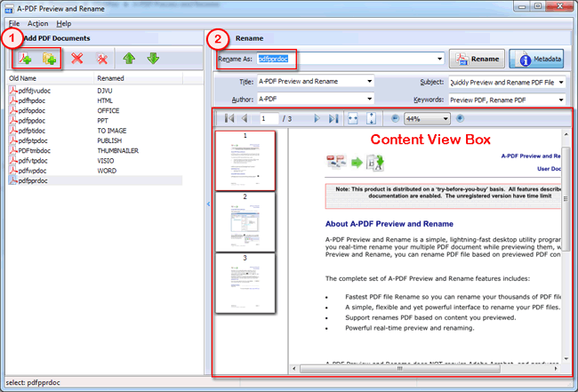Click the zoom out icon left of 44%
The width and height of the screenshot is (578, 392).
pyautogui.click(x=395, y=118)
